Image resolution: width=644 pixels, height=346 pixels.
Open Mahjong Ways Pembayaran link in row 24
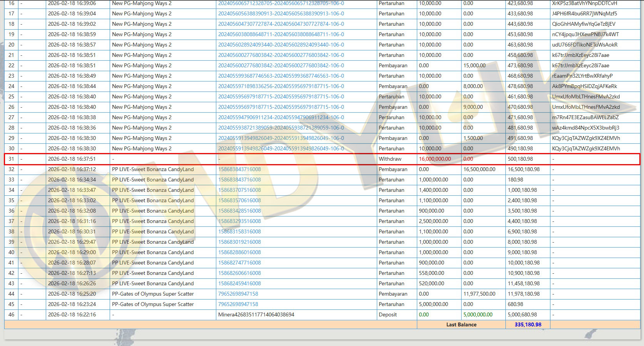coord(281,86)
